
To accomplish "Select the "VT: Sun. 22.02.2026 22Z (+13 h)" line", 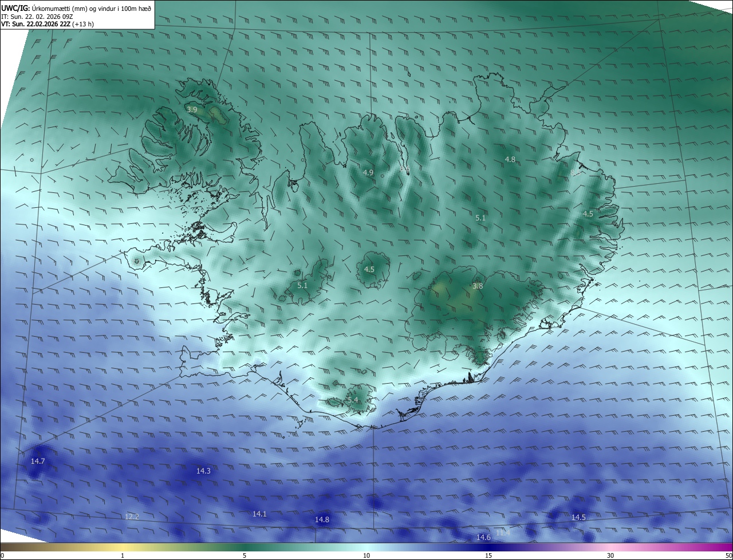I will (48, 24).
